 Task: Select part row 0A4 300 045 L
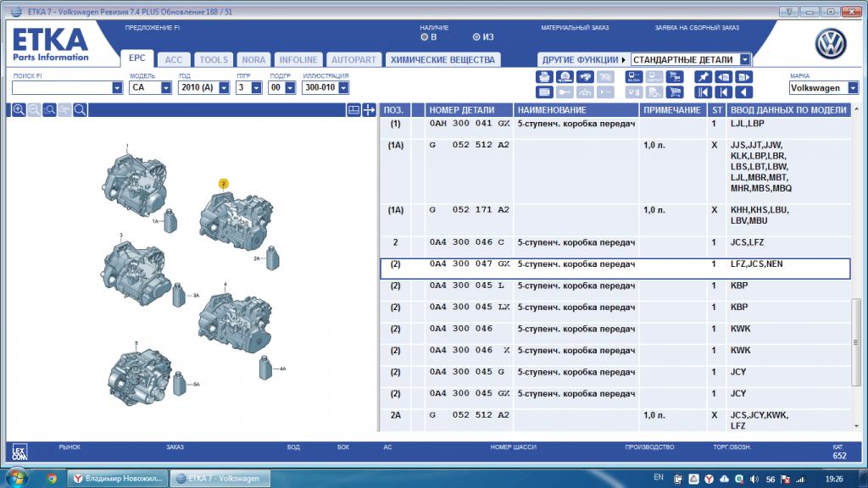click(x=615, y=290)
